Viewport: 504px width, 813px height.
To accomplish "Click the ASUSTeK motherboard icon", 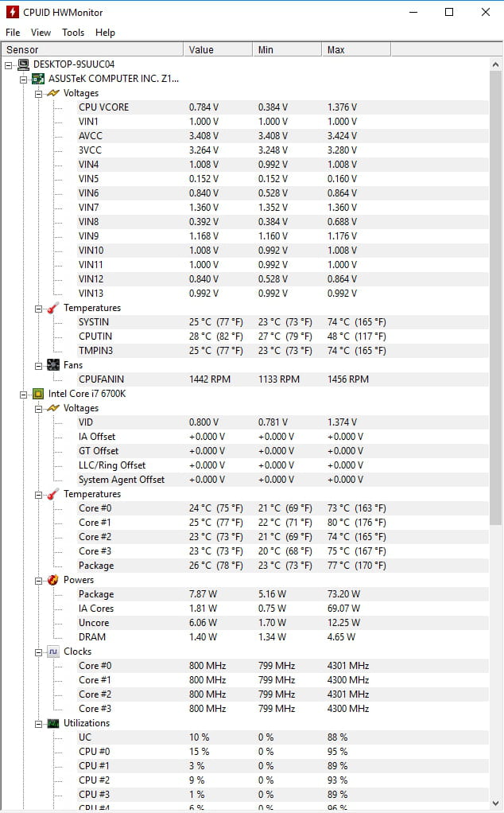I will click(x=38, y=79).
